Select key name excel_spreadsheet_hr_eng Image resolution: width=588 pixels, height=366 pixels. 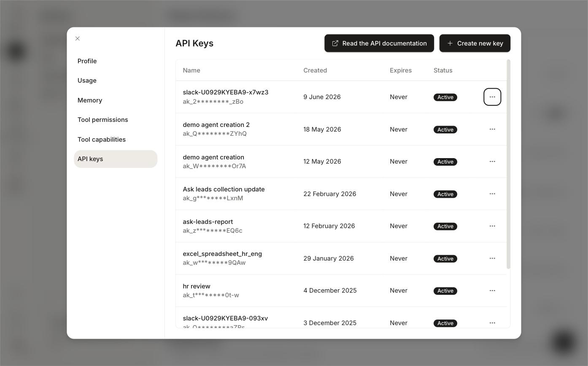coord(222,254)
